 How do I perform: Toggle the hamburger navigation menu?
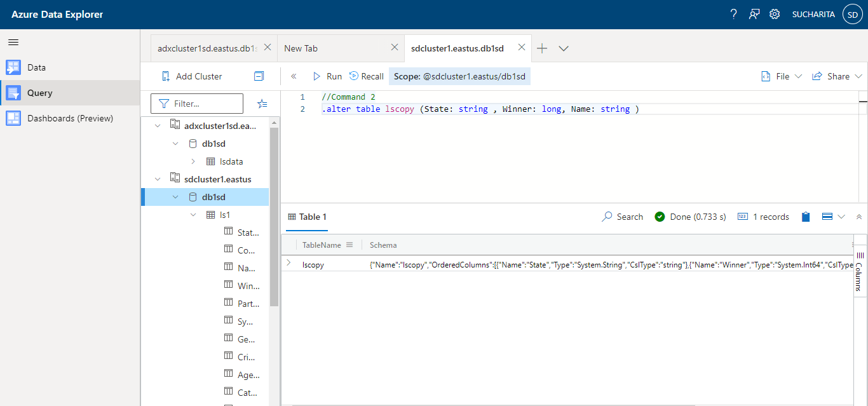(13, 43)
